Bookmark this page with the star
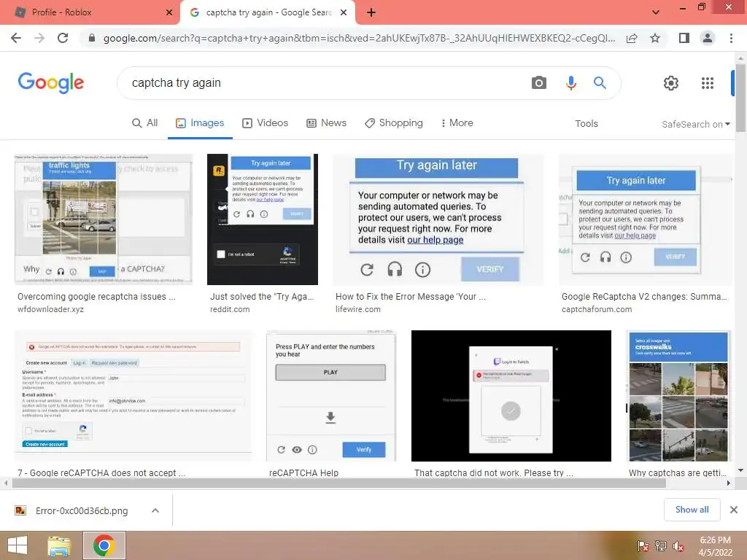The image size is (747, 560). tap(655, 38)
